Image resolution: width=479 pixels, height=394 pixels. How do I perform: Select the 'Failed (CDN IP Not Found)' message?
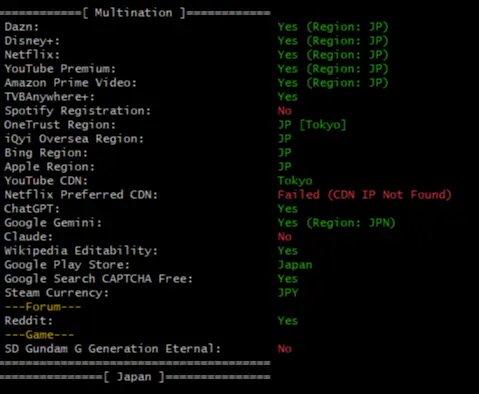click(365, 195)
